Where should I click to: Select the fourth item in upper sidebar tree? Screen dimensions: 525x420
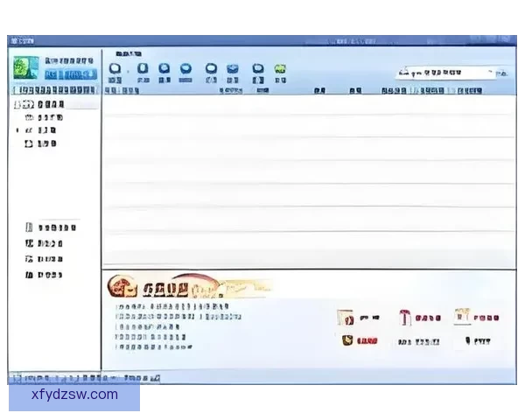[41, 143]
